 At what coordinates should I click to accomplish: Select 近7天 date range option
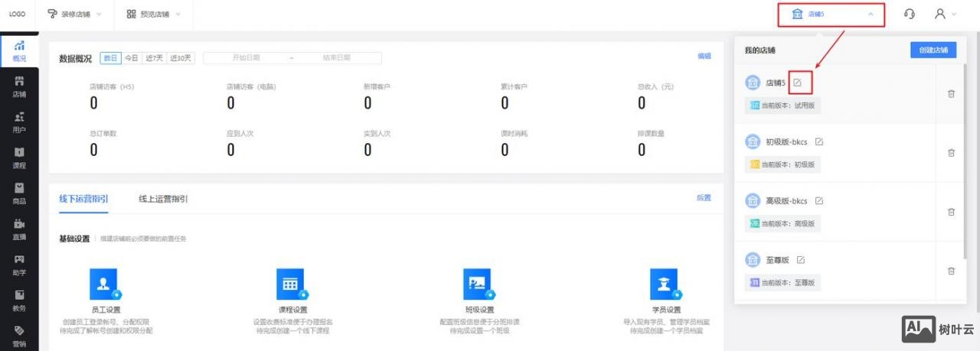coord(155,58)
